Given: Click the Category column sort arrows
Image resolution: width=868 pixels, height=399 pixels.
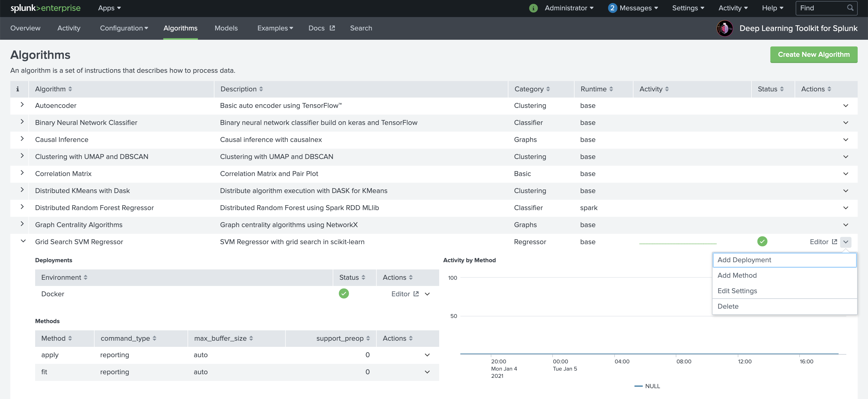Looking at the screenshot, I should point(548,89).
